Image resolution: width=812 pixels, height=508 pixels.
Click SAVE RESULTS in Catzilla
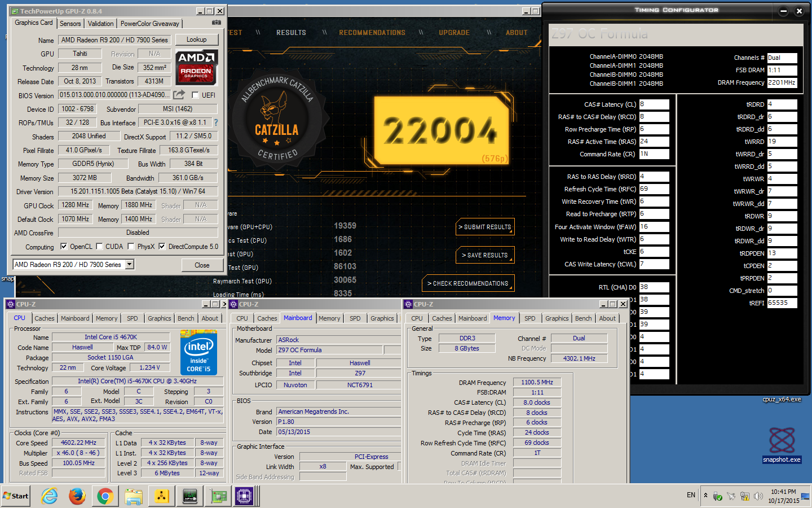click(x=485, y=255)
